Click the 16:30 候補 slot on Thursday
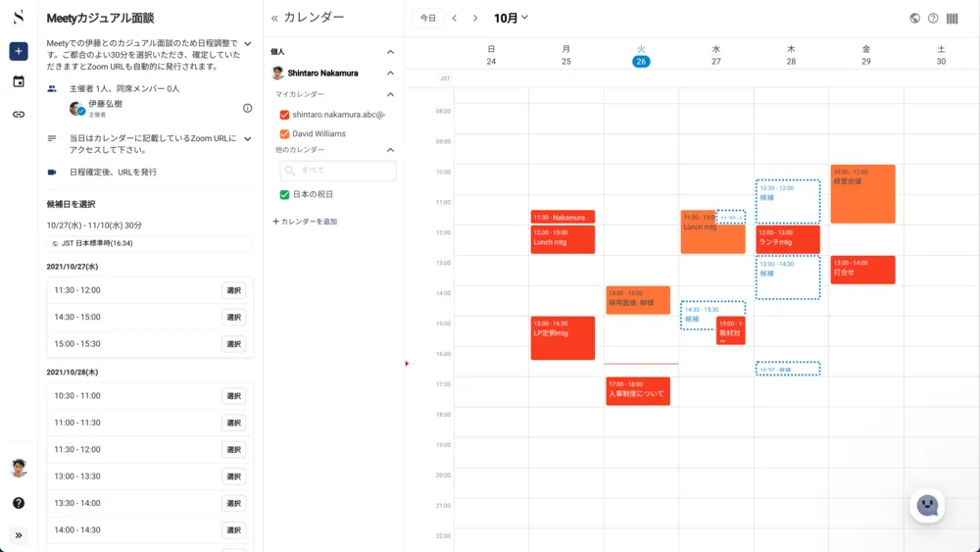This screenshot has height=552, width=980. click(x=788, y=369)
